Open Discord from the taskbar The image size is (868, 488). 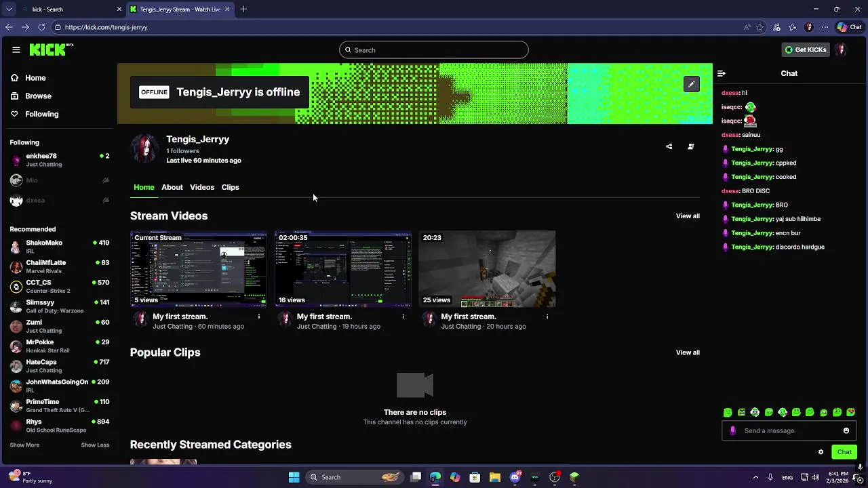(515, 477)
